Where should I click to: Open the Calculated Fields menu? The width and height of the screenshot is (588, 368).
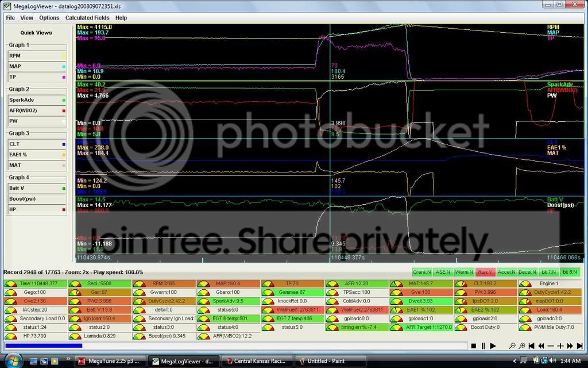tap(87, 18)
